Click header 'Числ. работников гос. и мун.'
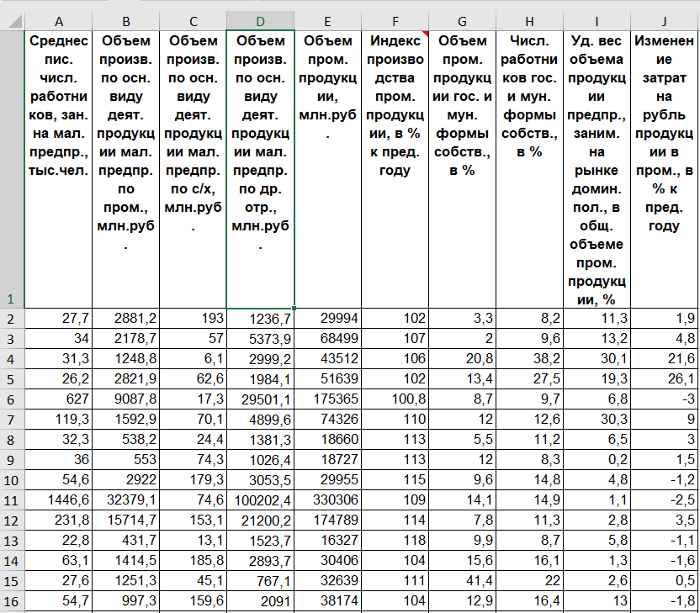The width and height of the screenshot is (700, 613). click(x=529, y=169)
